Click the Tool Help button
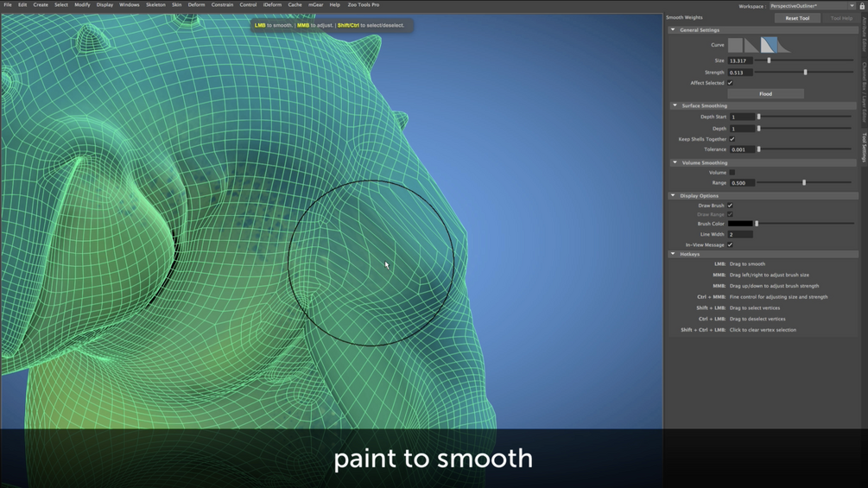Image resolution: width=868 pixels, height=488 pixels. 841,17
